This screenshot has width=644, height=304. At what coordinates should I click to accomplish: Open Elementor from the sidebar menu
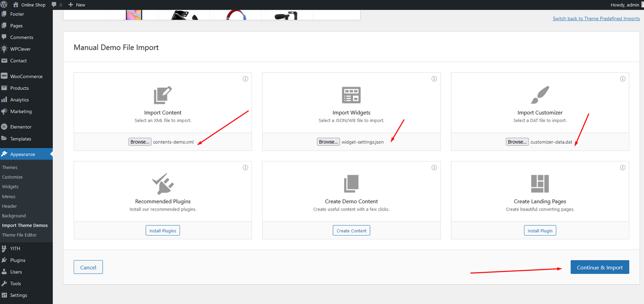(21, 127)
